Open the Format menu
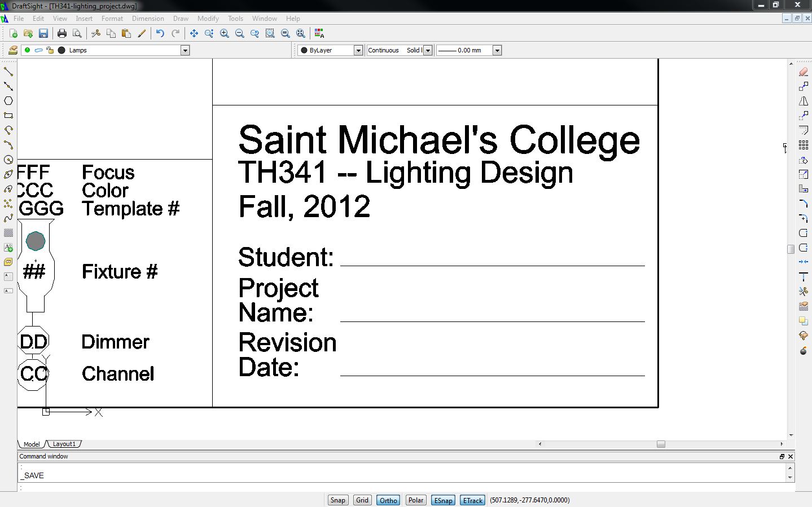The height and width of the screenshot is (507, 812). [112, 19]
